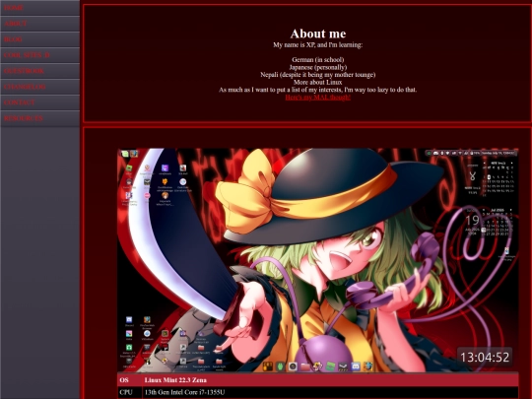Screen dimensions: 532x399
Task: Select the "13th Gen Intel Core i7-1355U" cell
Action: pyautogui.click(x=330, y=392)
